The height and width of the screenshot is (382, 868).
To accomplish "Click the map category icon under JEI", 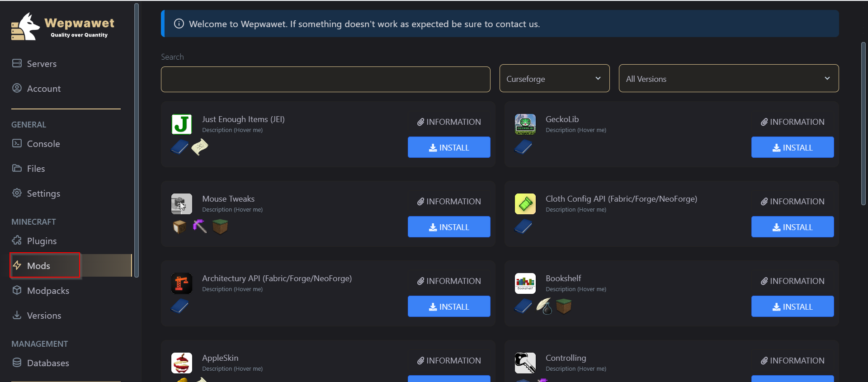I will pyautogui.click(x=200, y=147).
